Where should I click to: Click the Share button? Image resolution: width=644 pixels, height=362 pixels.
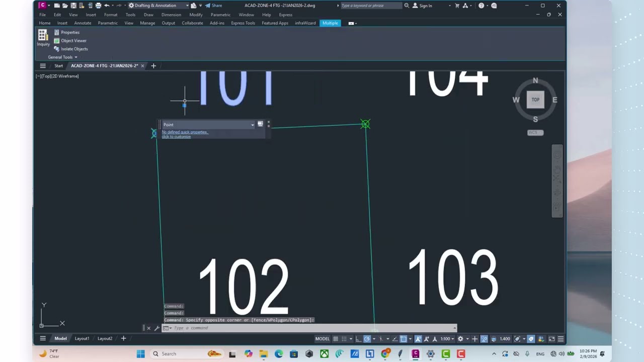213,6
